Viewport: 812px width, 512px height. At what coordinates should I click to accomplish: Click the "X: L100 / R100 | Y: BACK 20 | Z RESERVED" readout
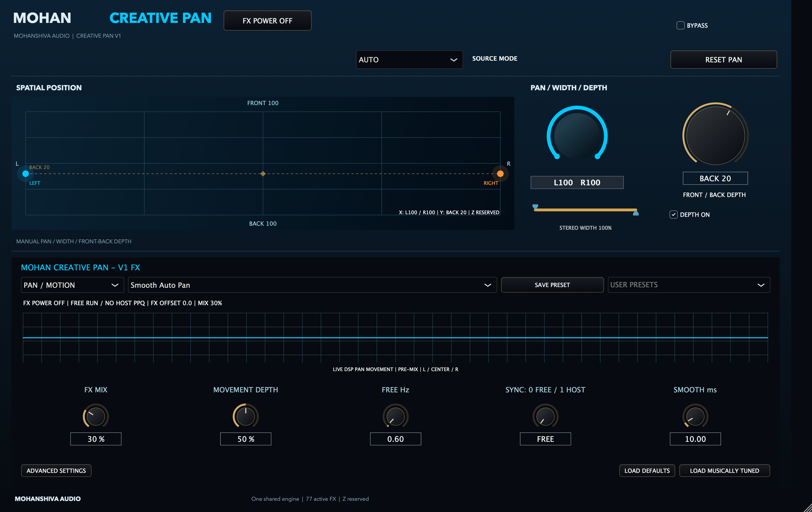click(449, 212)
